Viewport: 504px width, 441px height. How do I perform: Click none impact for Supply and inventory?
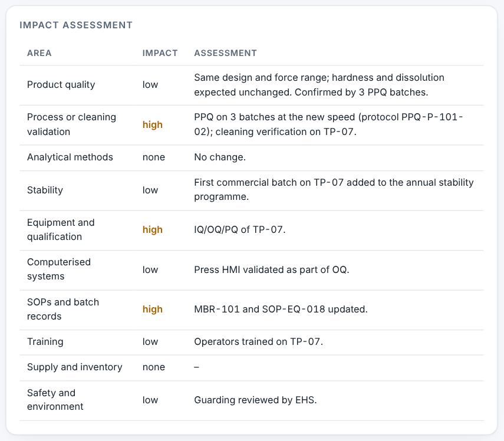pos(154,367)
